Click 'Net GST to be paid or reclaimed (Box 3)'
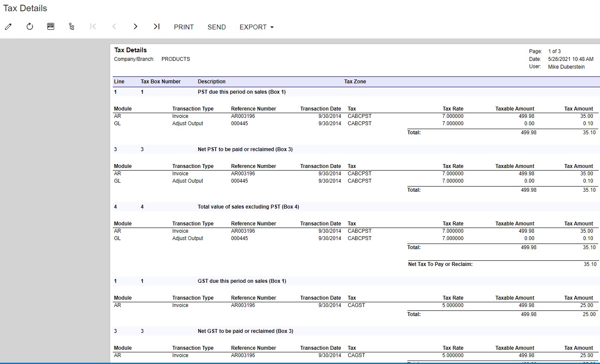This screenshot has height=364, width=600. tap(245, 331)
